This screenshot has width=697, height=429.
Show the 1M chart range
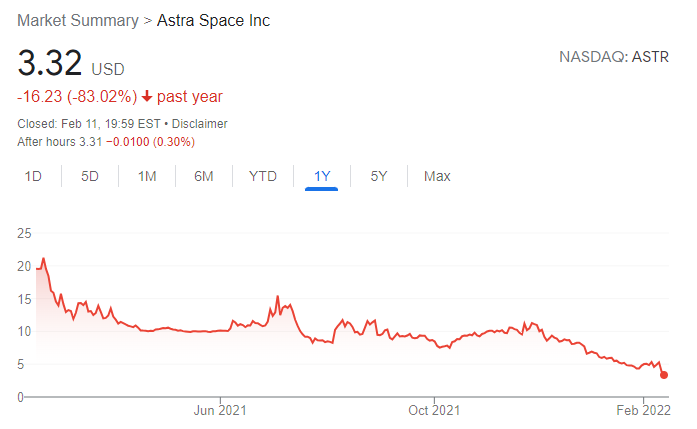pyautogui.click(x=147, y=176)
